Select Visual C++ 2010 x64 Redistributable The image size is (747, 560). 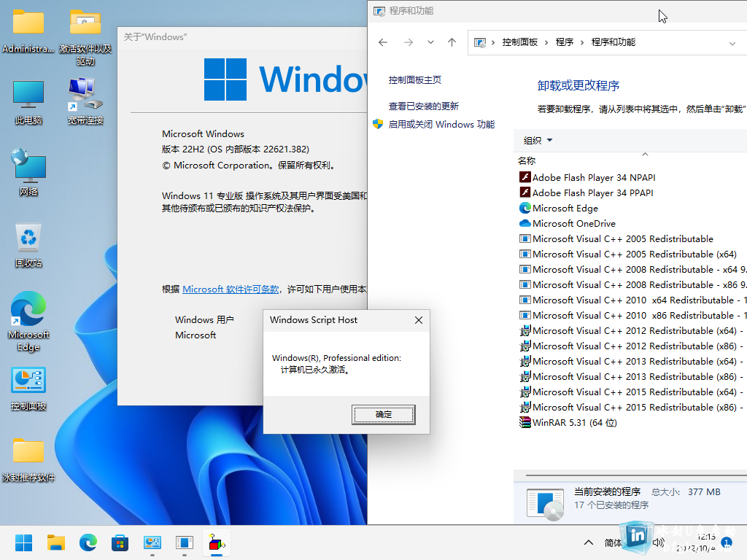coord(632,300)
